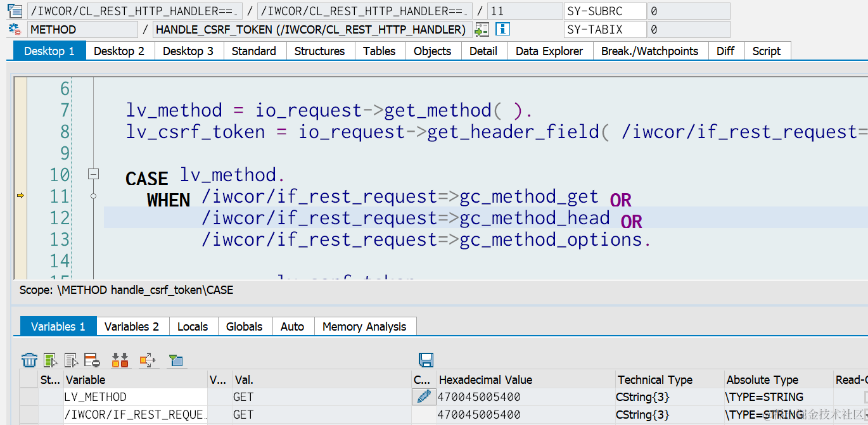
Task: Switch to the Script tab
Action: pos(767,51)
